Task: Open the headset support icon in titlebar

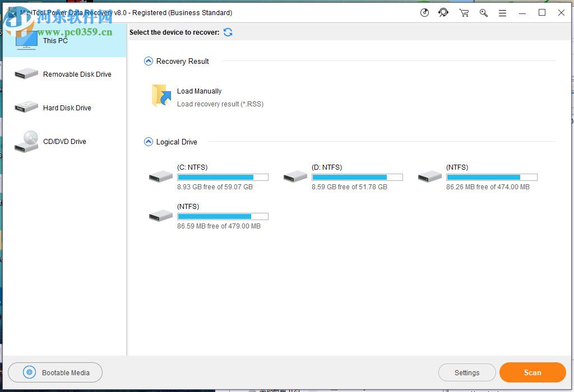Action: click(443, 12)
